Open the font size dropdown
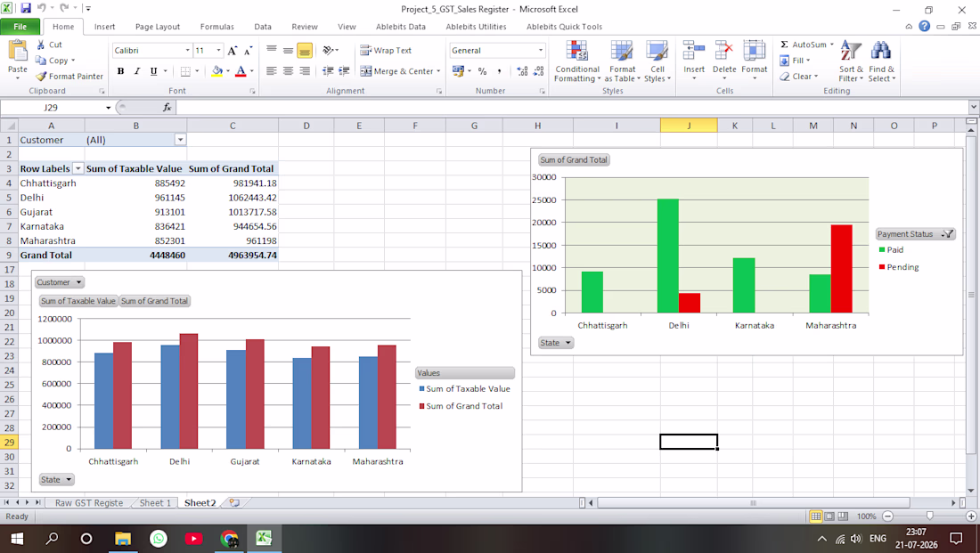Viewport: 980px width, 553px height. (218, 51)
